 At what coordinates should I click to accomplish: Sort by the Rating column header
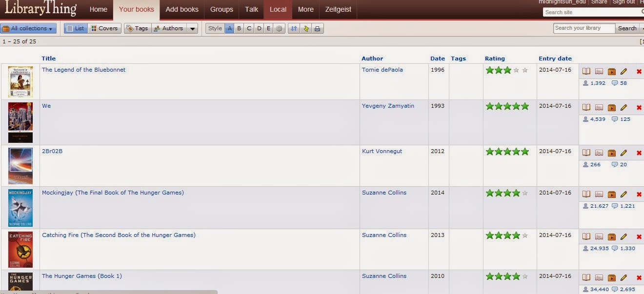(x=495, y=59)
